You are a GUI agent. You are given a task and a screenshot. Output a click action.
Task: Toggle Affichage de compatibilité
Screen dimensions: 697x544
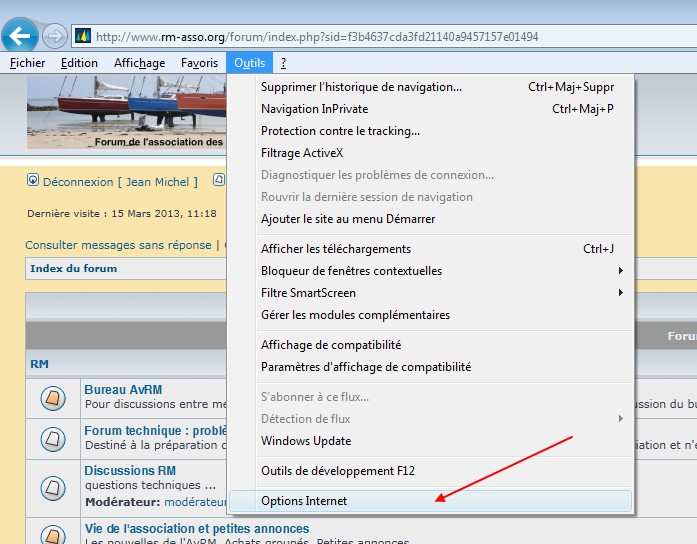click(x=430, y=345)
